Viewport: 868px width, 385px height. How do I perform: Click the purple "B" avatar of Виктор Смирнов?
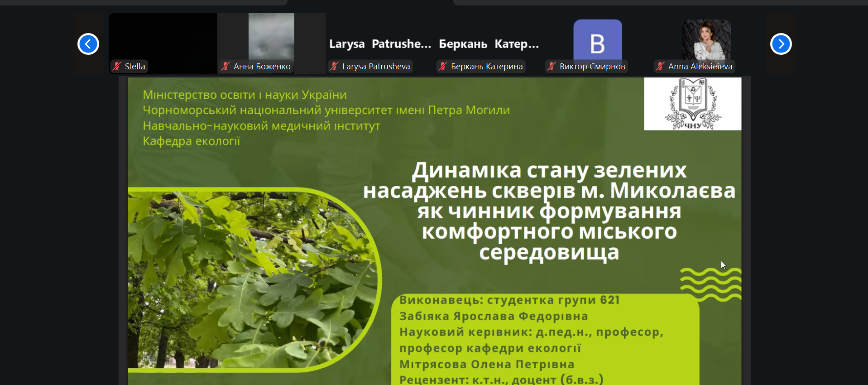(x=597, y=40)
